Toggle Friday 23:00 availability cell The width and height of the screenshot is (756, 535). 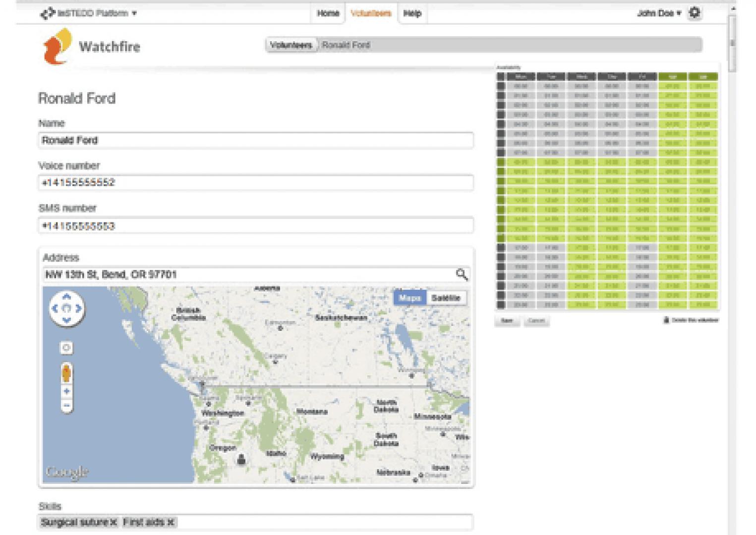[642, 305]
